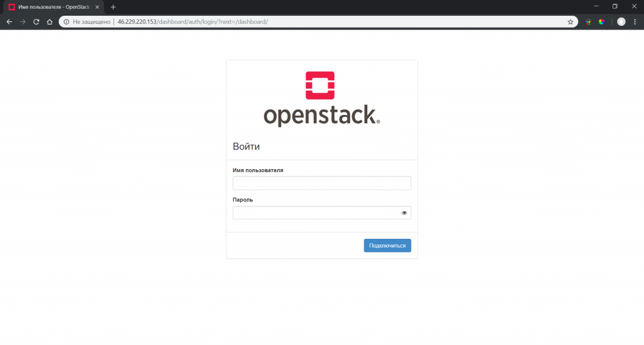Viewport: 644px width, 345px height.
Task: Click the 'Пароль' field label
Action: point(243,200)
